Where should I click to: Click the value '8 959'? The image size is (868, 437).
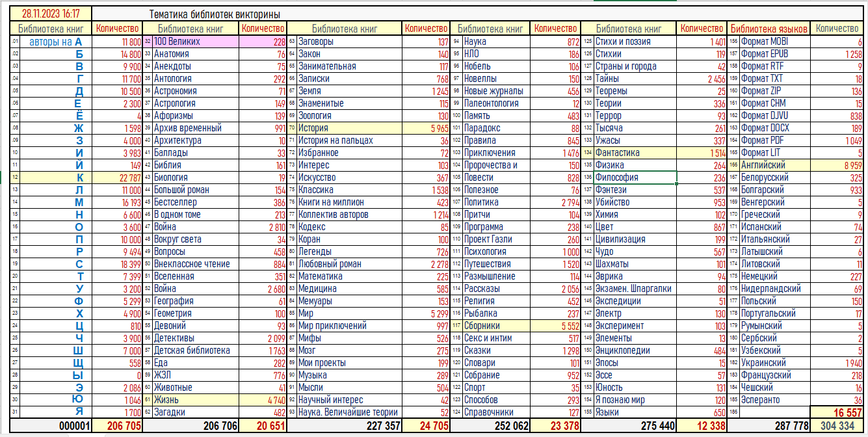coord(837,165)
